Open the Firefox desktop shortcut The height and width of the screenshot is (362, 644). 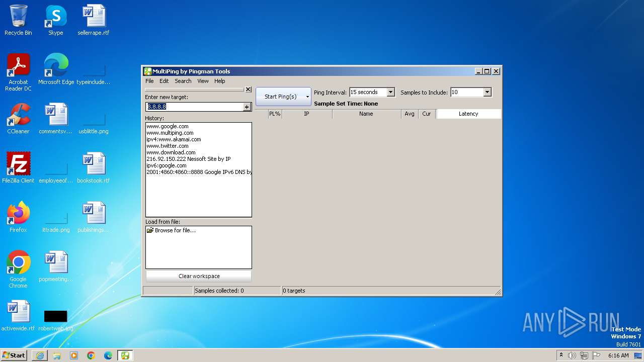(18, 217)
